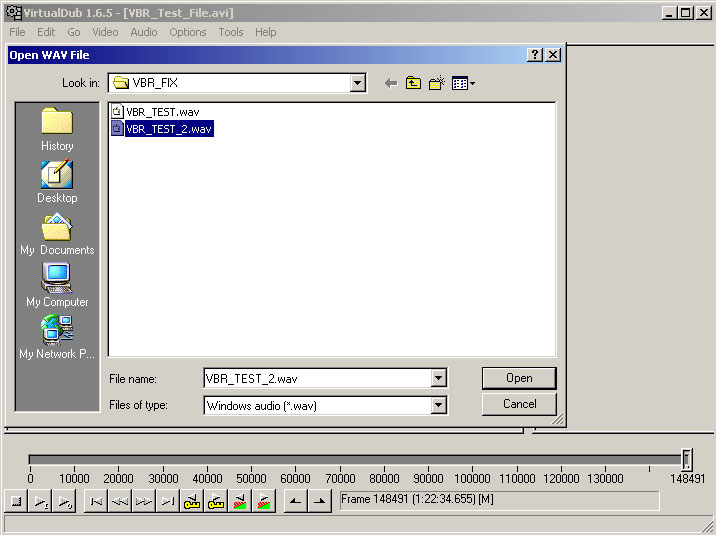This screenshot has height=535, width=716.
Task: Click inside the File name text field
Action: click(318, 378)
